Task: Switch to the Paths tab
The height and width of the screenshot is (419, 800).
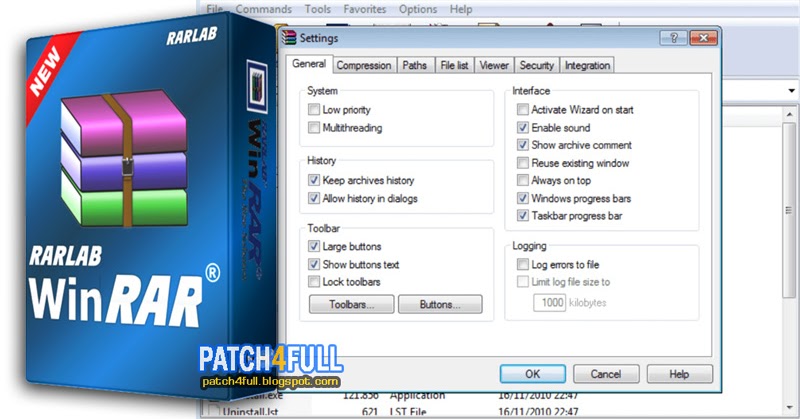Action: point(414,65)
